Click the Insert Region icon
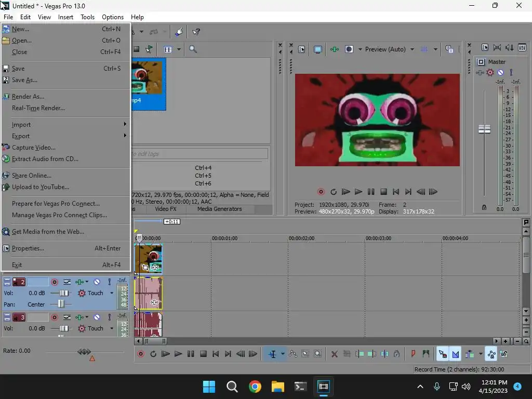The image size is (532, 399). point(426,354)
